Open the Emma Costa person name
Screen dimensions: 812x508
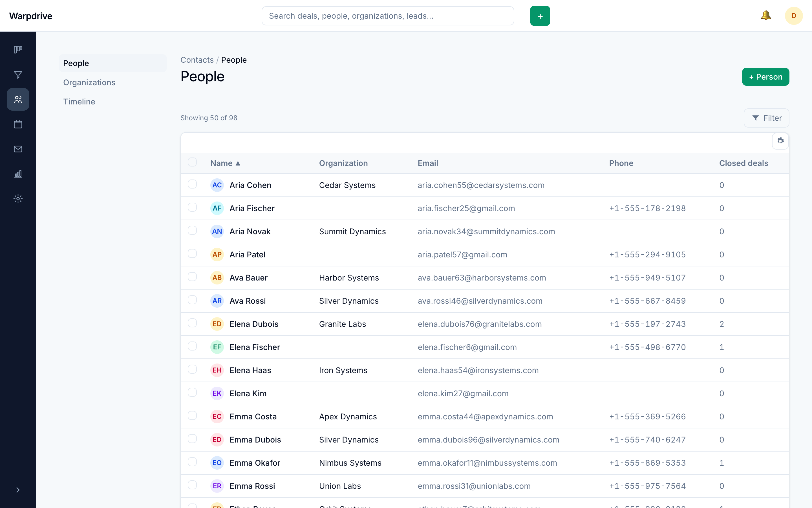point(253,417)
